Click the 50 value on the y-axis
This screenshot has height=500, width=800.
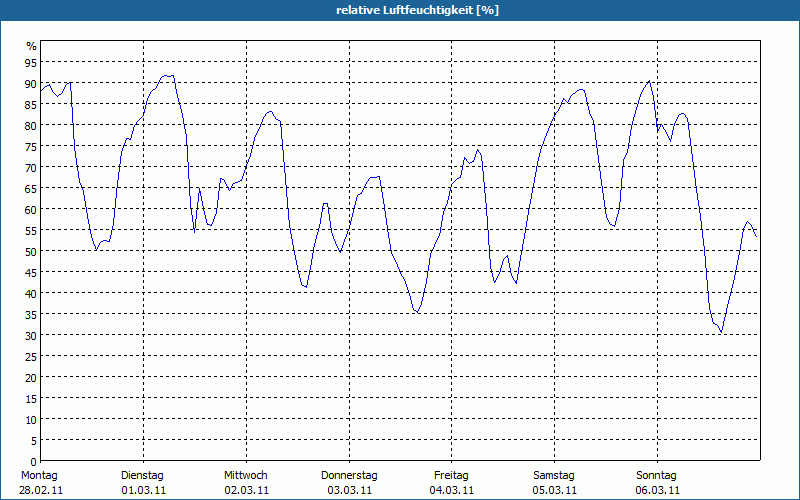tap(31, 252)
